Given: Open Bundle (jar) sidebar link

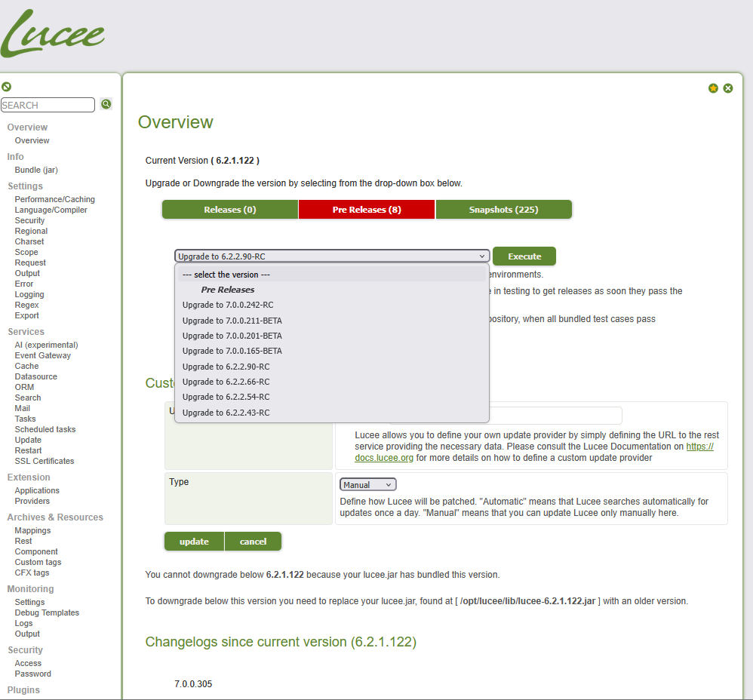Looking at the screenshot, I should [36, 170].
